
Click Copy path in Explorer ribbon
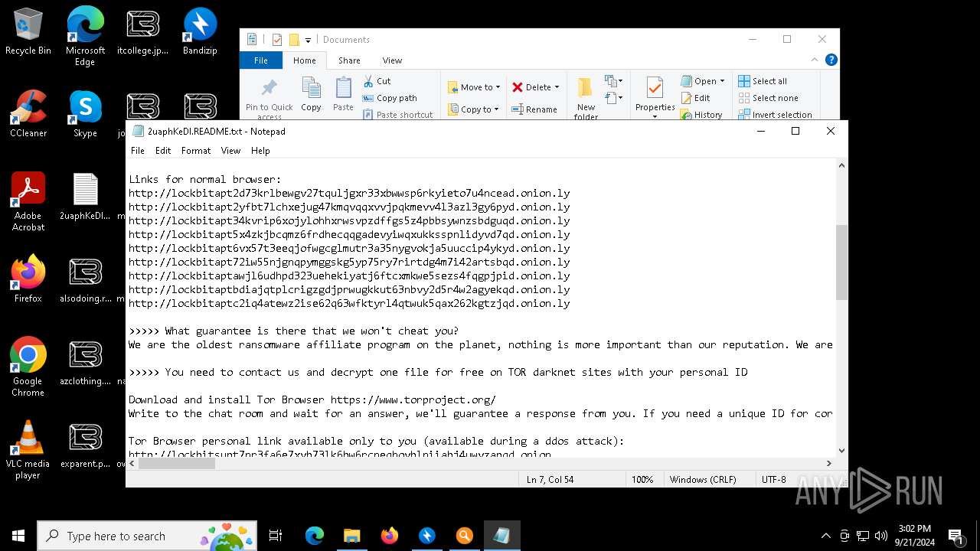coord(390,98)
